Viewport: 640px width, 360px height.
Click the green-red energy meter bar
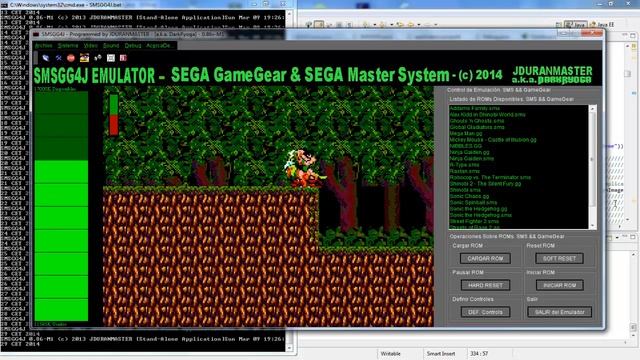click(x=114, y=115)
